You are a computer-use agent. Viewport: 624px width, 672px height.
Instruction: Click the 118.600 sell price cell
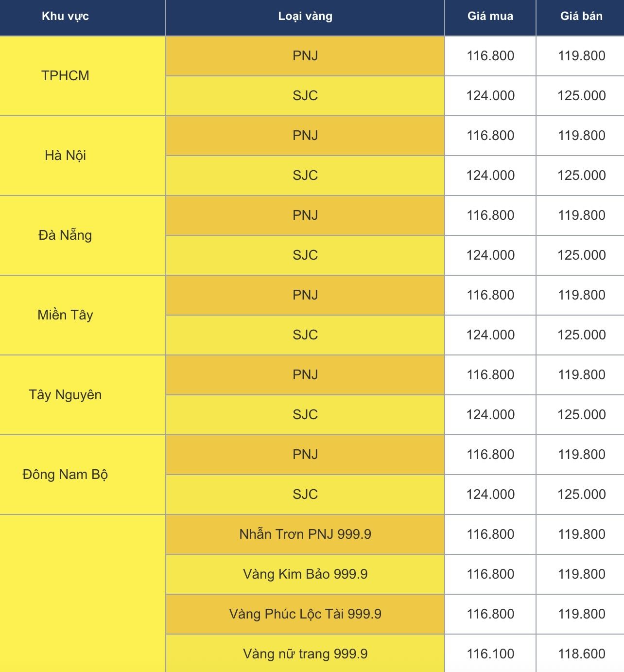tap(580, 654)
